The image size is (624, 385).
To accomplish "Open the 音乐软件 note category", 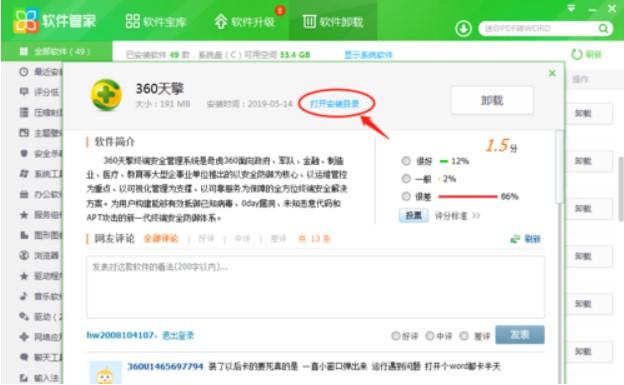I will 40,296.
